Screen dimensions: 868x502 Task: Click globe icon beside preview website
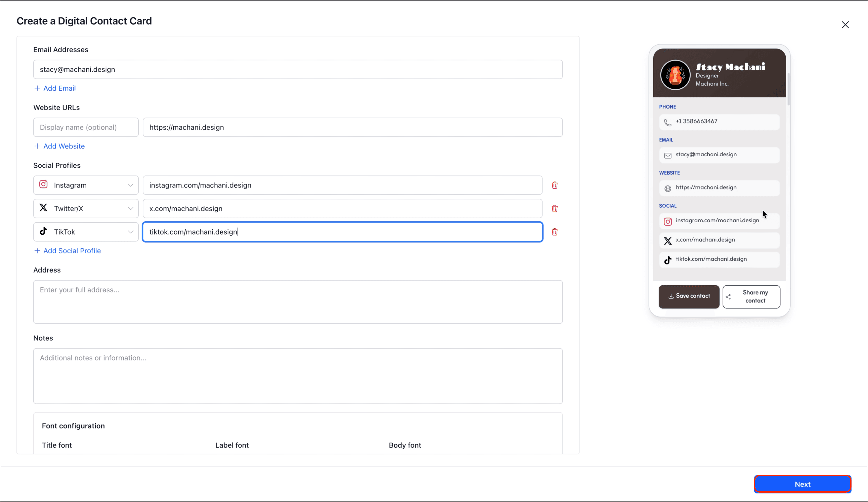[x=667, y=188]
